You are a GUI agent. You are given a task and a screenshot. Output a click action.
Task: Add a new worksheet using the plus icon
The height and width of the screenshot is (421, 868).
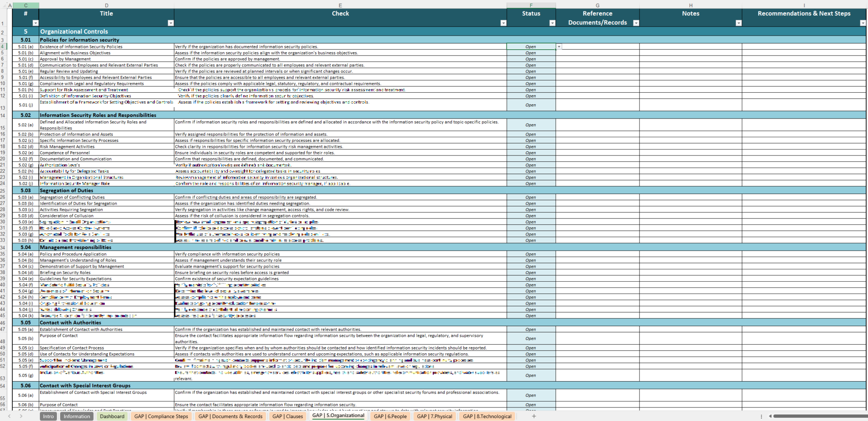click(x=534, y=416)
